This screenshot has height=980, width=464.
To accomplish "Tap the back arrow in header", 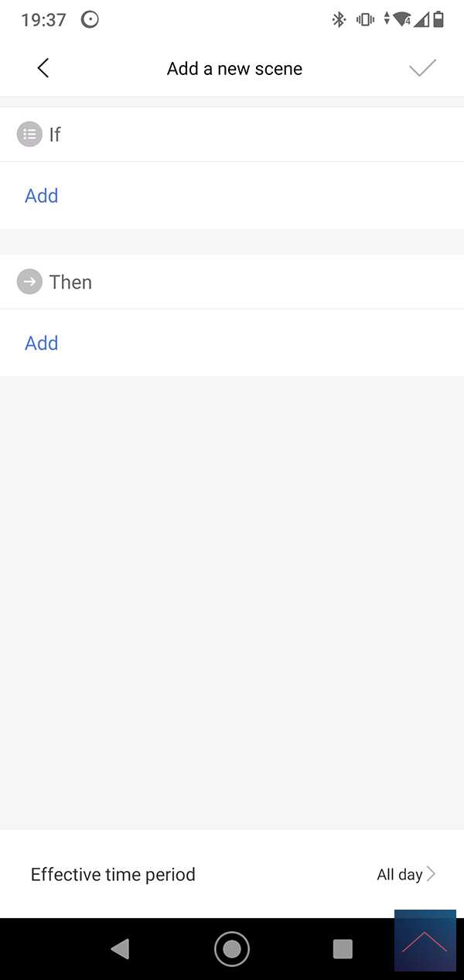I will [43, 68].
